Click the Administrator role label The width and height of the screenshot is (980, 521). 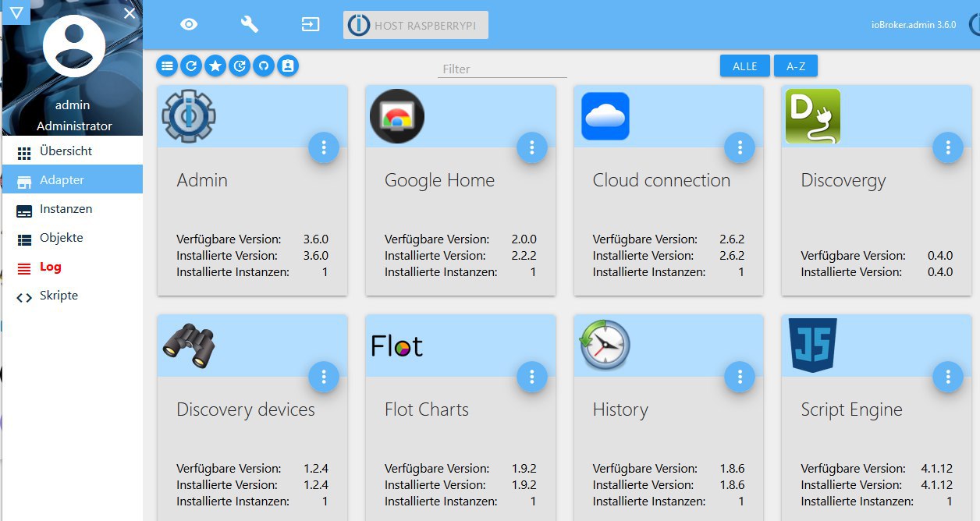pos(74,126)
